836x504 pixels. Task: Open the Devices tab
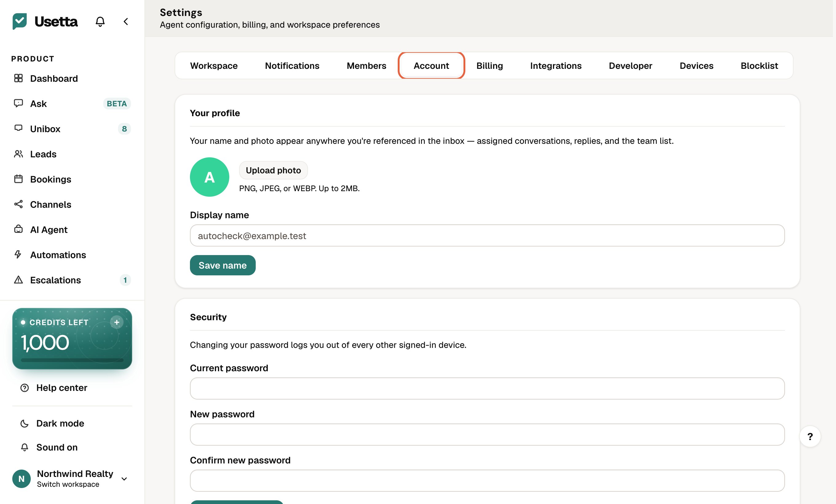(x=696, y=65)
